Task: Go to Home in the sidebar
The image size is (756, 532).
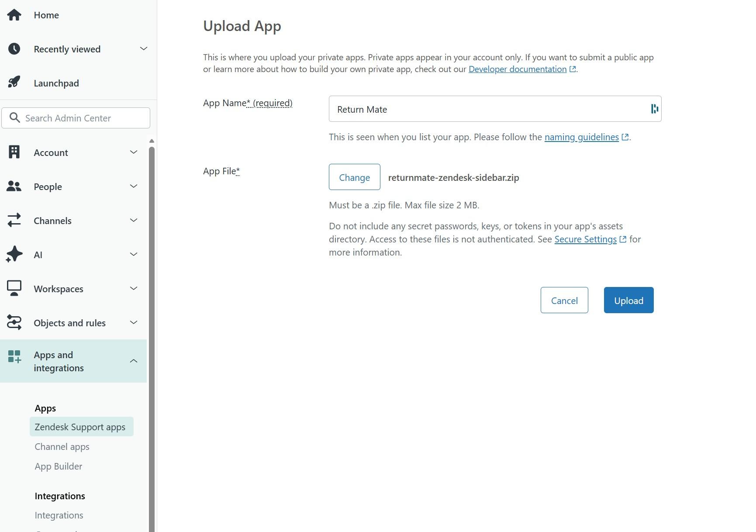Action: [x=46, y=15]
